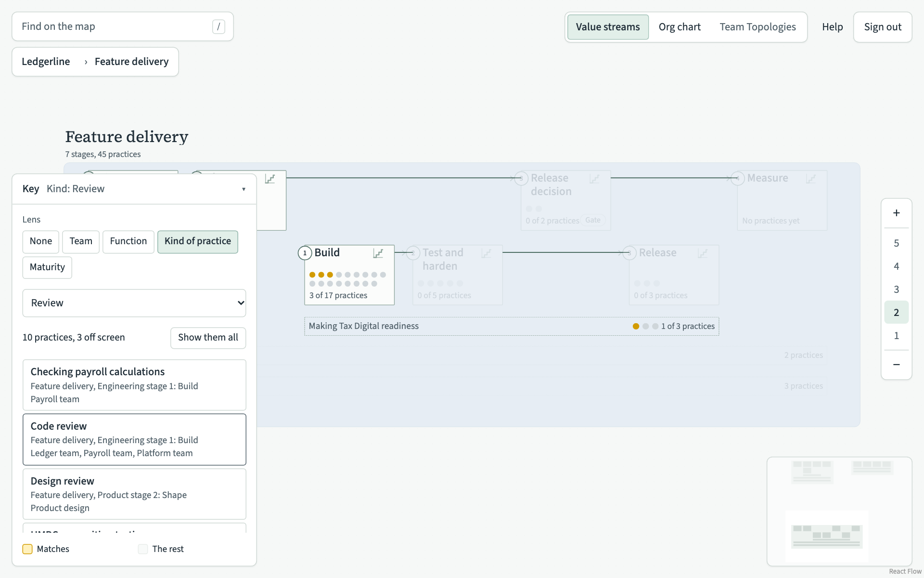Switch to Value streams view
Image resolution: width=924 pixels, height=578 pixels.
(x=608, y=27)
